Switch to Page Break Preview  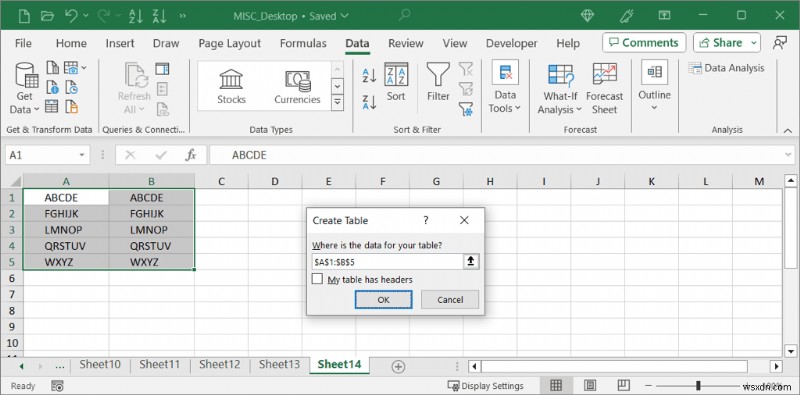click(623, 385)
